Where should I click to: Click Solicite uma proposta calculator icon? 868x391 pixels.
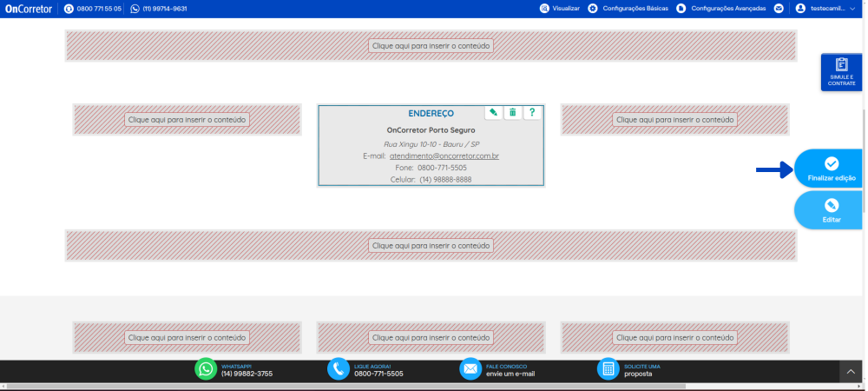(x=608, y=369)
